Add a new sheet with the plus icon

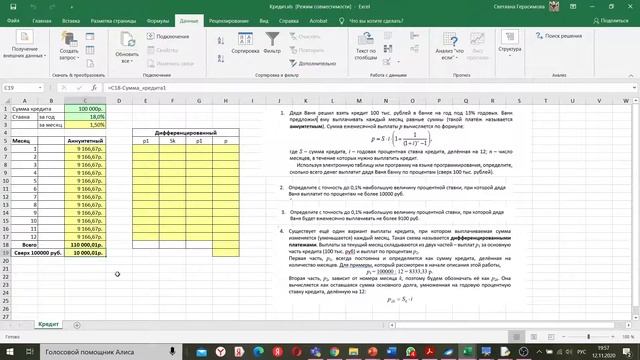coord(77,325)
